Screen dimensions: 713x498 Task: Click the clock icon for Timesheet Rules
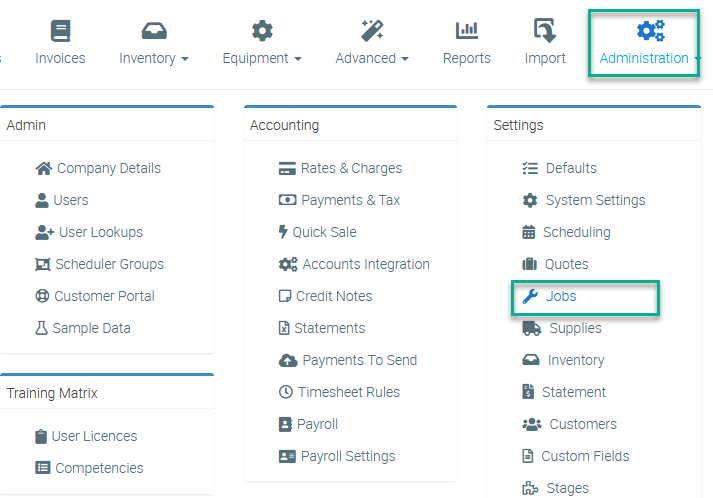(287, 392)
